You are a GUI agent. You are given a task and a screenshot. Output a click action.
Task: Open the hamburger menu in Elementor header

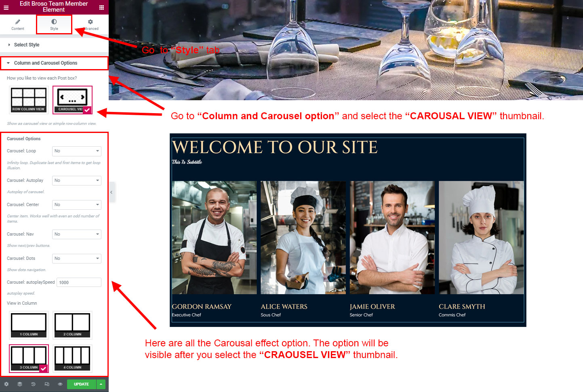(6, 7)
